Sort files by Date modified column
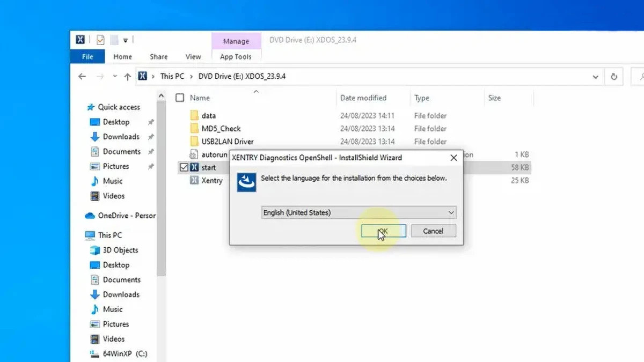The image size is (644, 362). point(363,98)
